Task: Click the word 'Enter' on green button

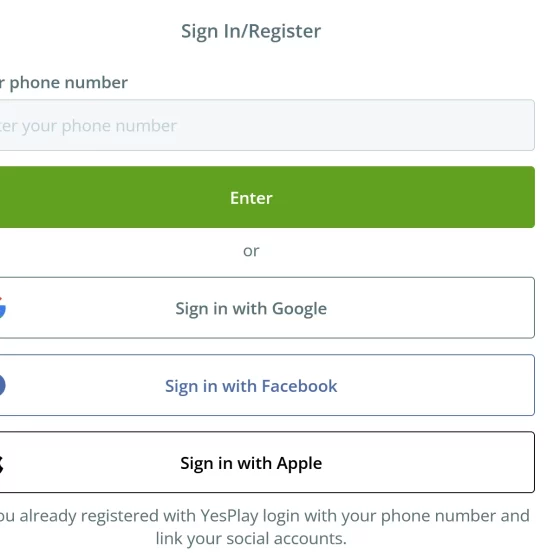Action: [x=251, y=198]
